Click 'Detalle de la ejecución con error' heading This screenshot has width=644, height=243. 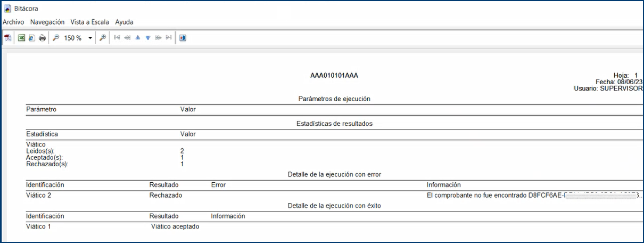pos(334,174)
